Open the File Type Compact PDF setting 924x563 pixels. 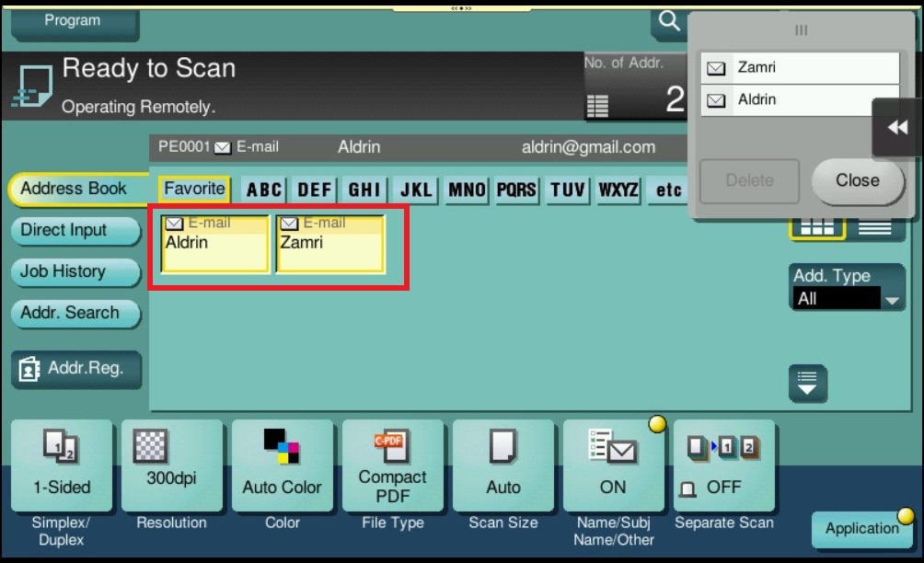[x=392, y=466]
